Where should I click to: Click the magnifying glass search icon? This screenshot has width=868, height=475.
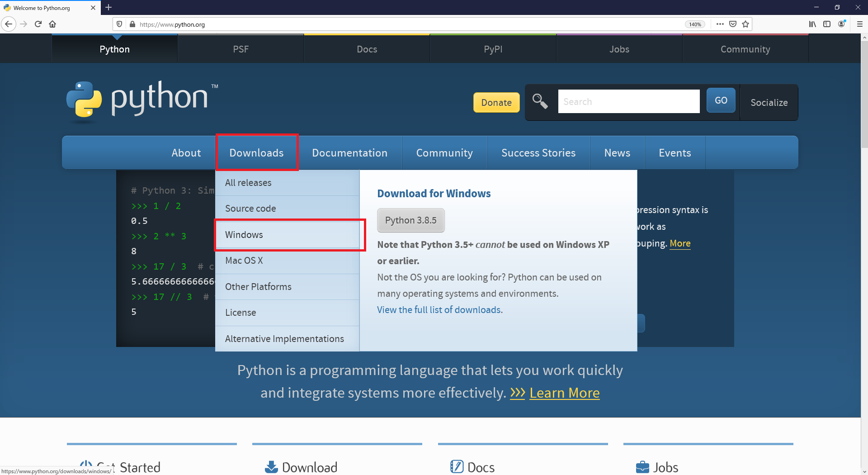click(x=540, y=101)
